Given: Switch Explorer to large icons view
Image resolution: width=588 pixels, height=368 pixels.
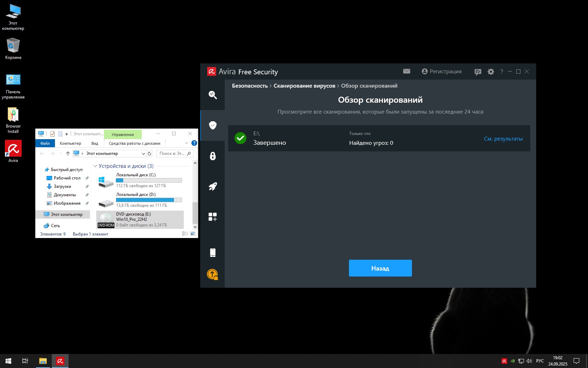Looking at the screenshot, I should (x=193, y=234).
